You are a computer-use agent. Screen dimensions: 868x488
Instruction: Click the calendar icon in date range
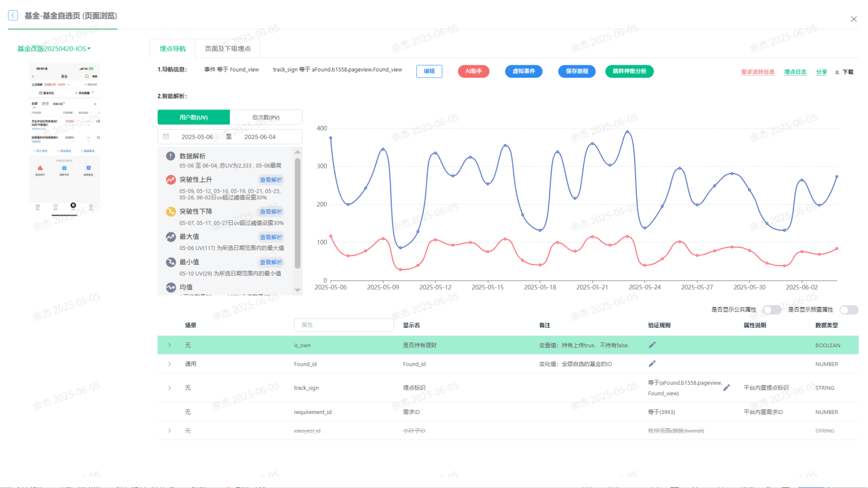167,137
